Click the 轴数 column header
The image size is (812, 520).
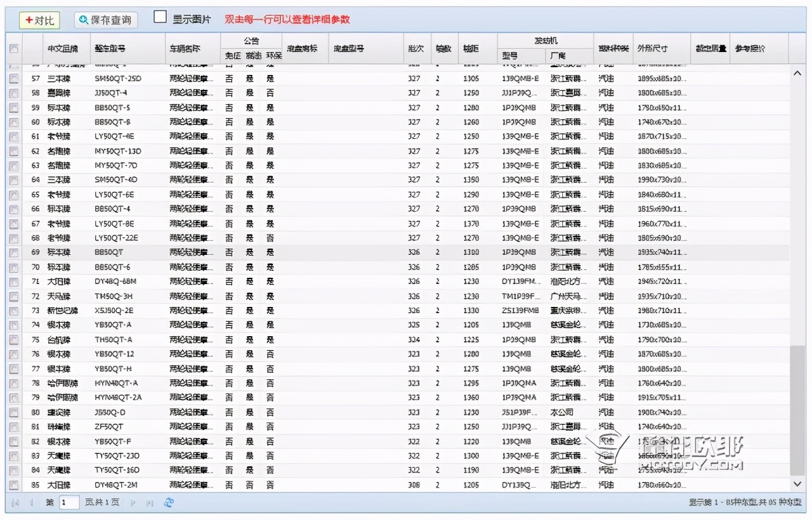(x=444, y=48)
